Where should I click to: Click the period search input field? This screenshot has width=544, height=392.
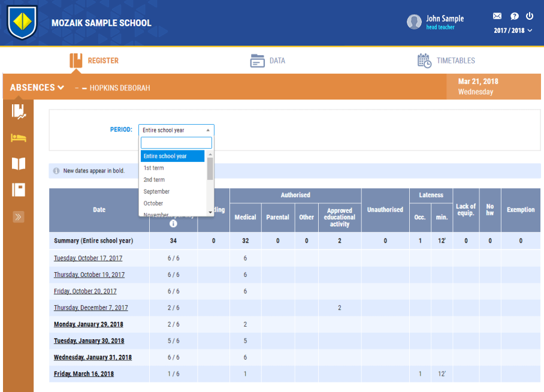(x=176, y=143)
